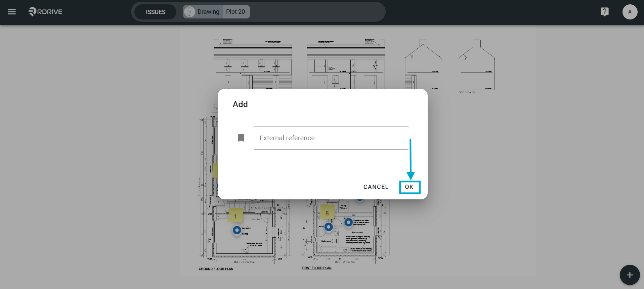This screenshot has height=289, width=644.
Task: Open yellow sticky note number 8
Action: [327, 212]
